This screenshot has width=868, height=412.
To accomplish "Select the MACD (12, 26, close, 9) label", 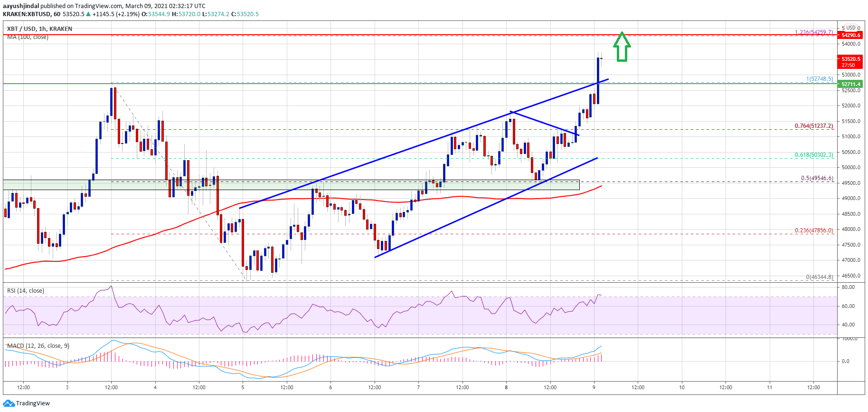I will 38,346.
